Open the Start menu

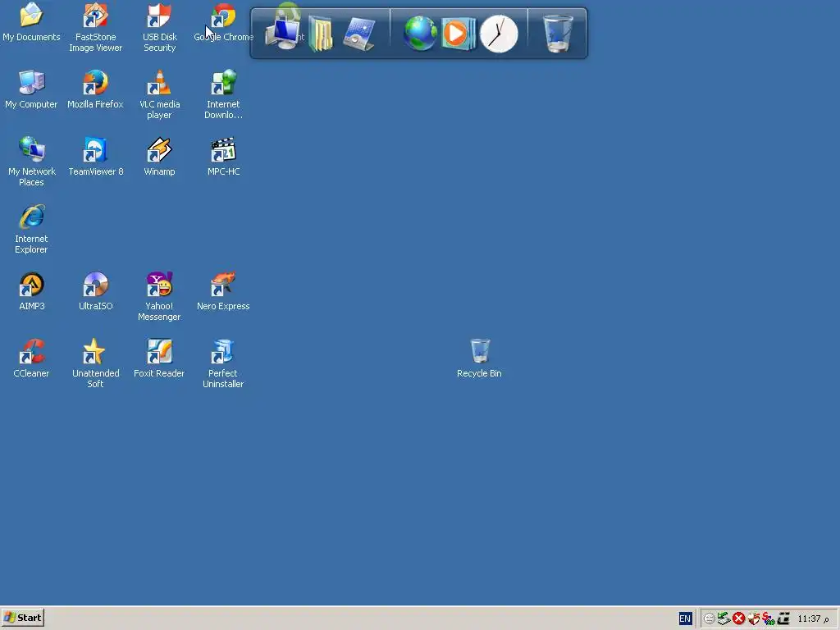[x=22, y=618]
